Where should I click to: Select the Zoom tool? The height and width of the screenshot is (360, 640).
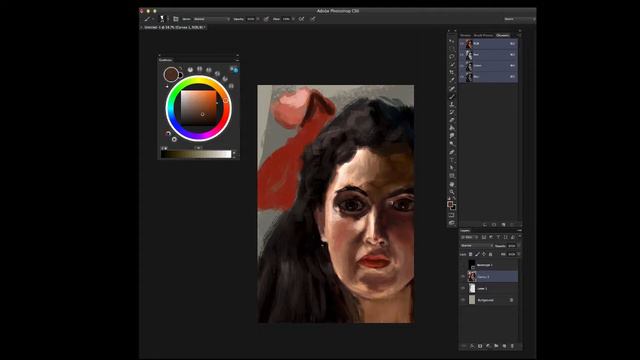(452, 192)
